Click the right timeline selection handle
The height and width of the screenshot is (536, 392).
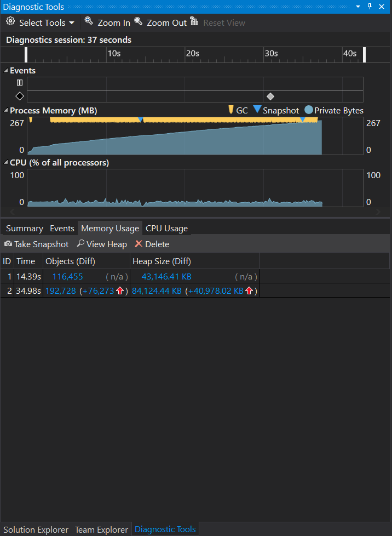coord(364,55)
